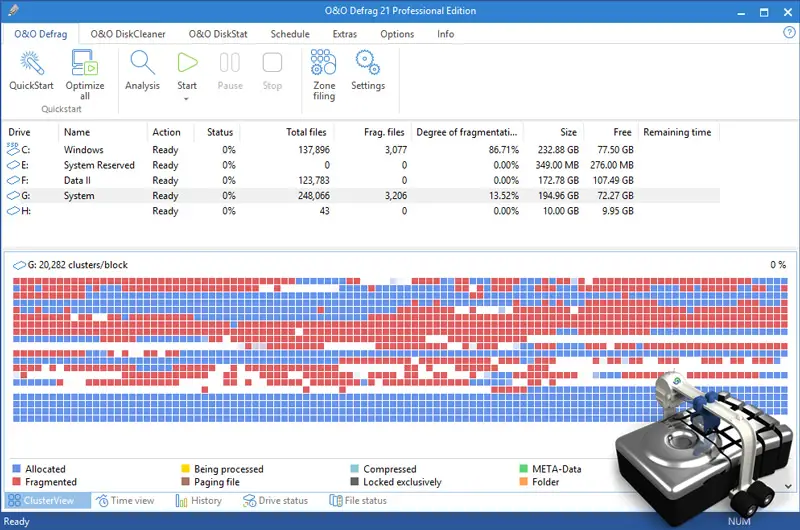Click the '248,066' total files cell
800x530 pixels.
point(314,196)
